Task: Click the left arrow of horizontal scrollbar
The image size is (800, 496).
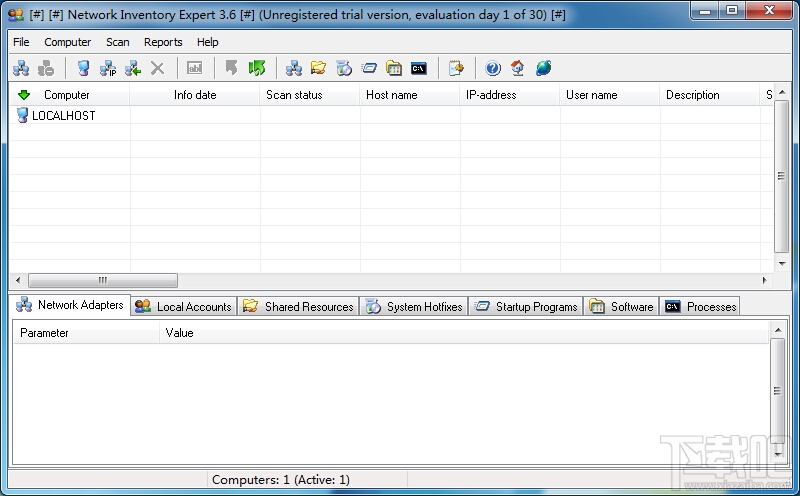Action: point(18,280)
